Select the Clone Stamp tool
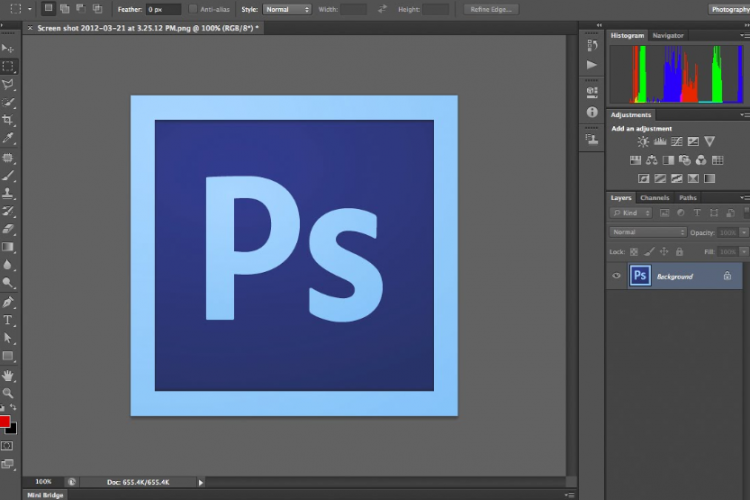 click(x=8, y=193)
